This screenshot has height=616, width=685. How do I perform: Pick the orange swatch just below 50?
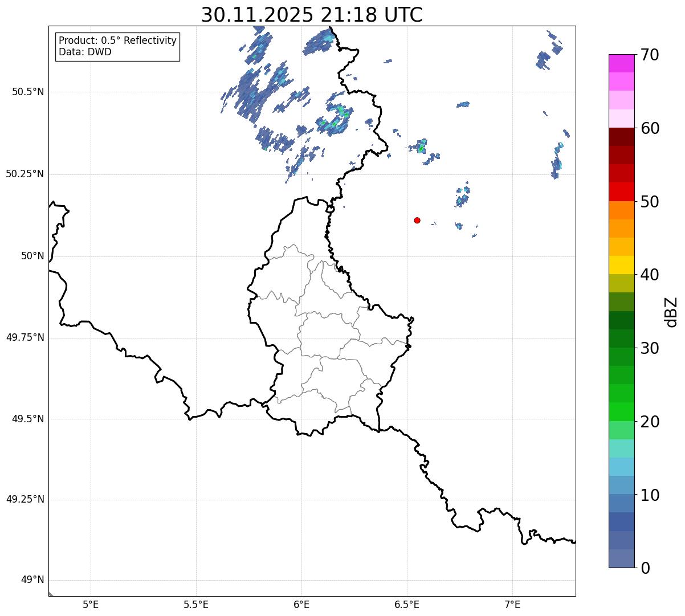point(622,210)
